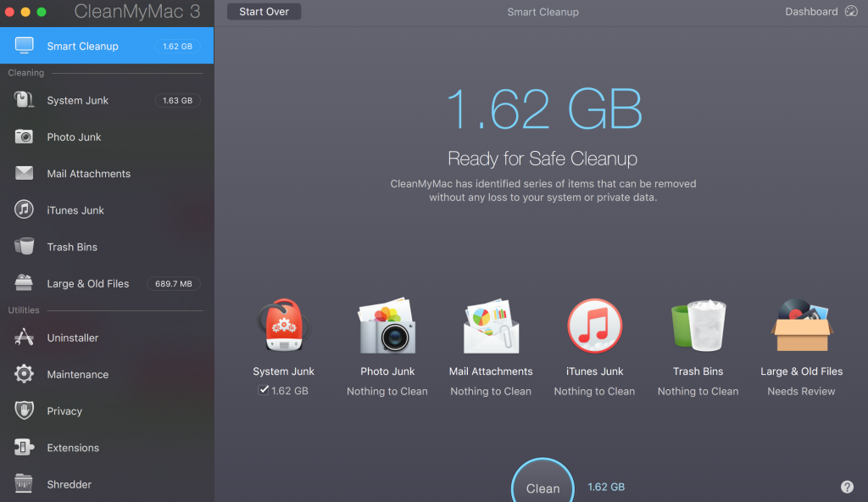Click the Photo Junk camera image
This screenshot has width=868, height=502.
point(387,326)
